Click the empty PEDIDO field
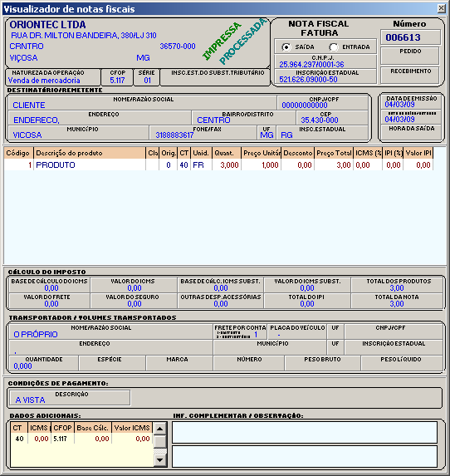The image size is (450, 476). click(410, 56)
